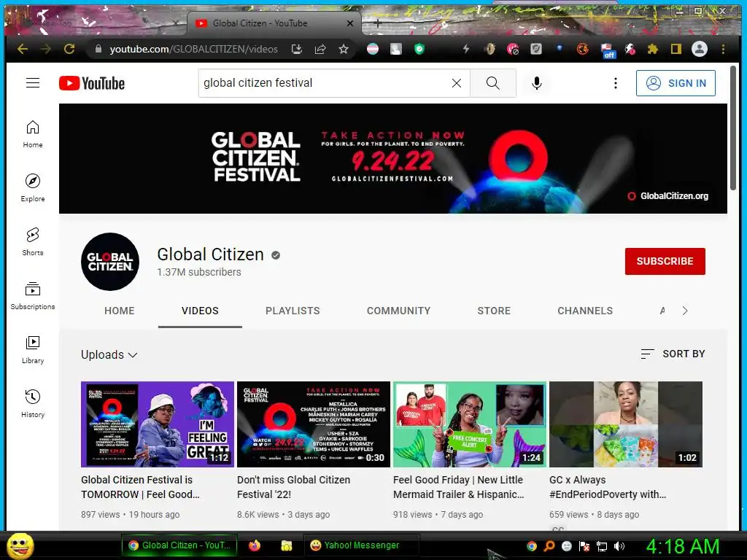
Task: Open Firefox from the taskbar
Action: coord(255,545)
